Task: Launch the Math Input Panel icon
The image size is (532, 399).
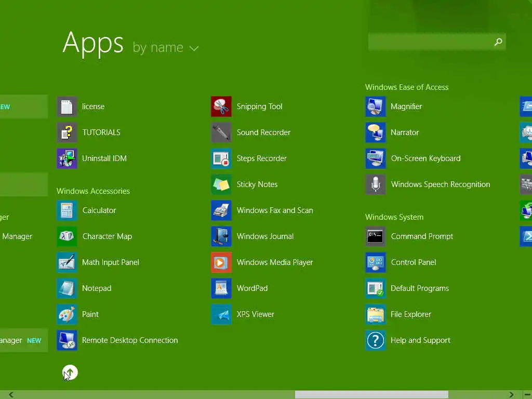Action: (x=67, y=262)
